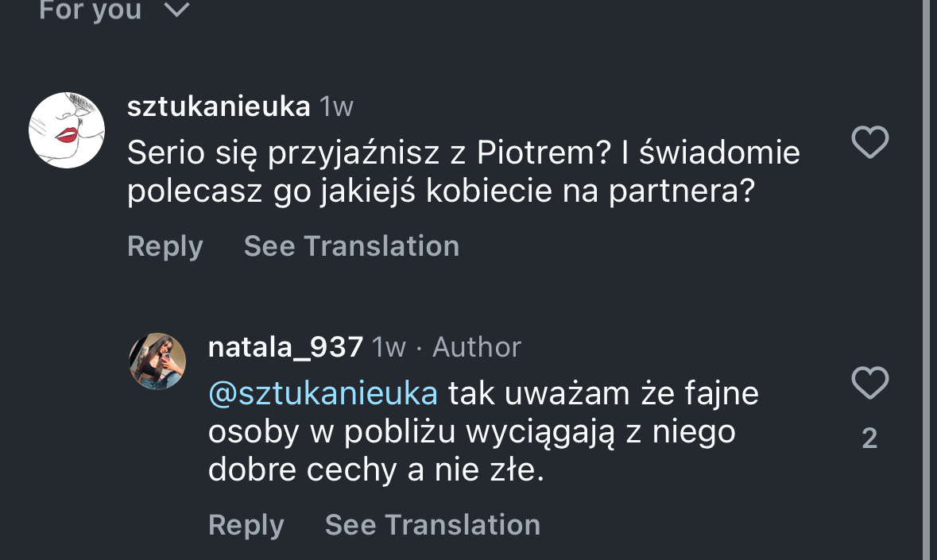Select the For you feed label
The height and width of the screenshot is (560, 937).
click(90, 10)
